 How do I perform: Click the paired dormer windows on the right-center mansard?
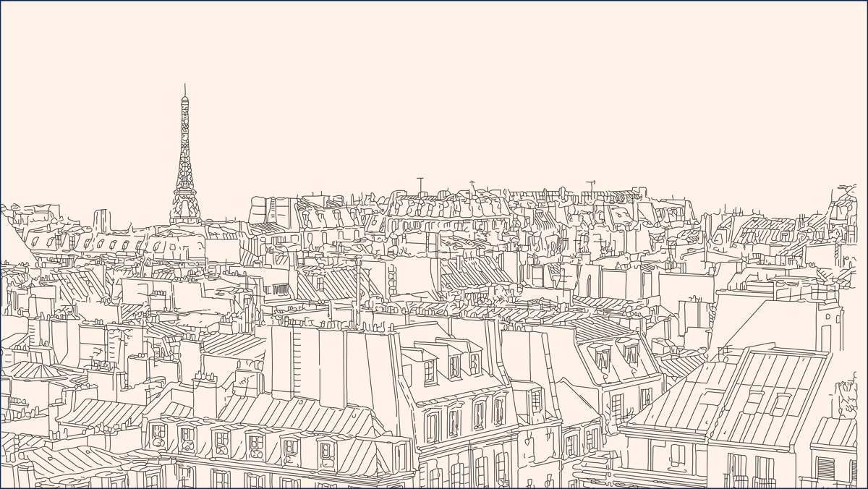(x=616, y=356)
